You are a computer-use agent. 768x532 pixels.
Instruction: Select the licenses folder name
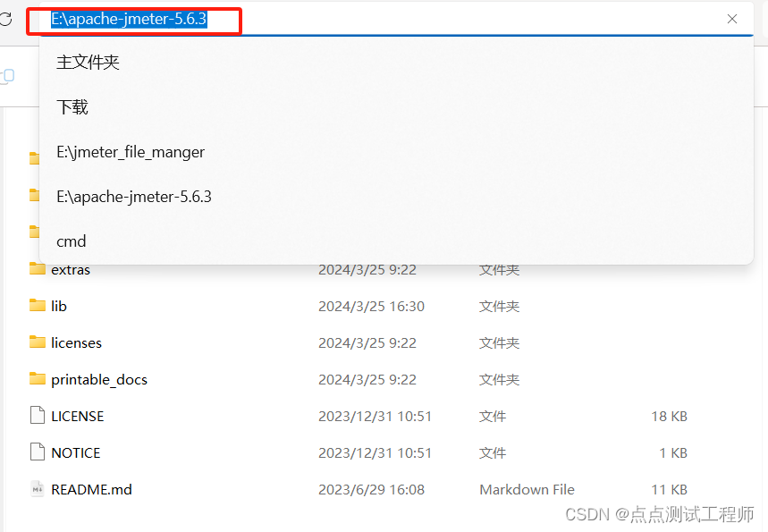pyautogui.click(x=76, y=343)
